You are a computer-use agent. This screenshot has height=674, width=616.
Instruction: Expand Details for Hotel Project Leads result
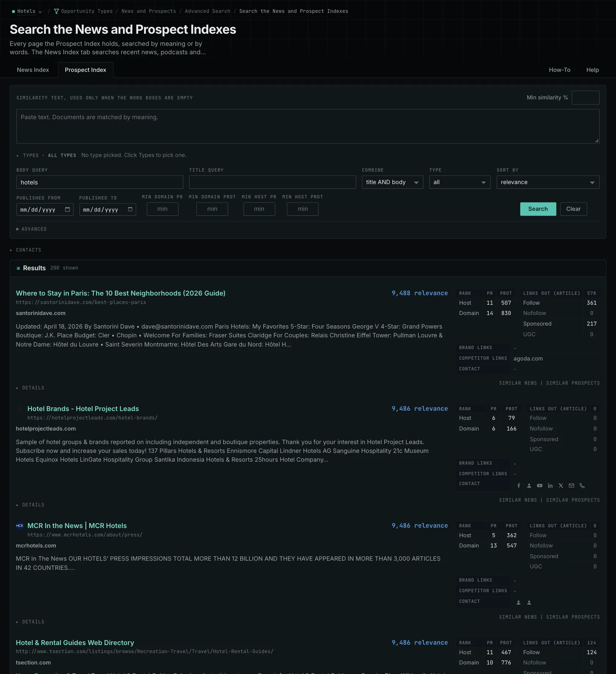(x=30, y=505)
